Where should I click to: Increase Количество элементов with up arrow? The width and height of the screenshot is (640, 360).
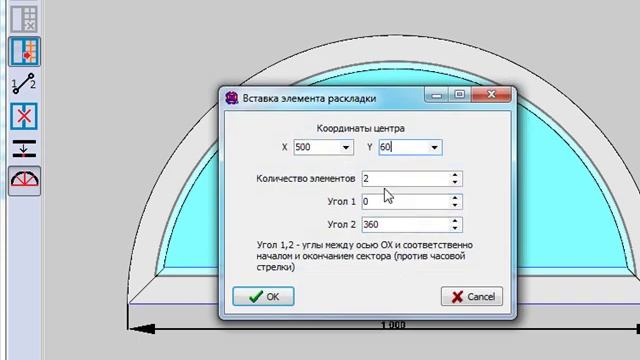click(455, 175)
